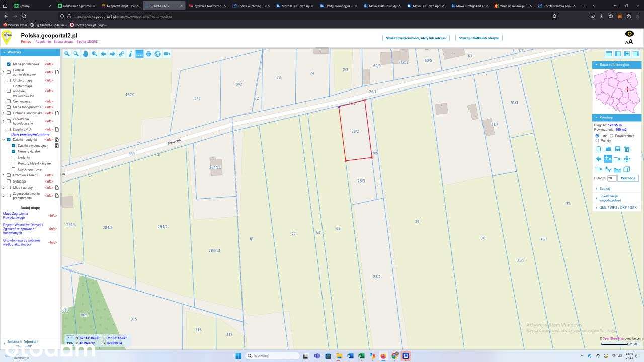This screenshot has width=644, height=362.
Task: Click the Szukaj działki lub obrębu button
Action: pos(479,38)
